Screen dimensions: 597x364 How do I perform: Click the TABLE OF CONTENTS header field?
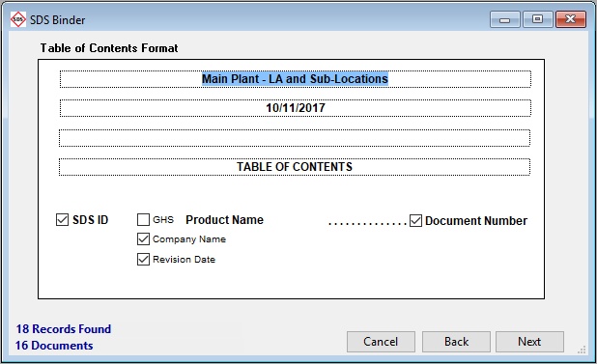tap(295, 167)
